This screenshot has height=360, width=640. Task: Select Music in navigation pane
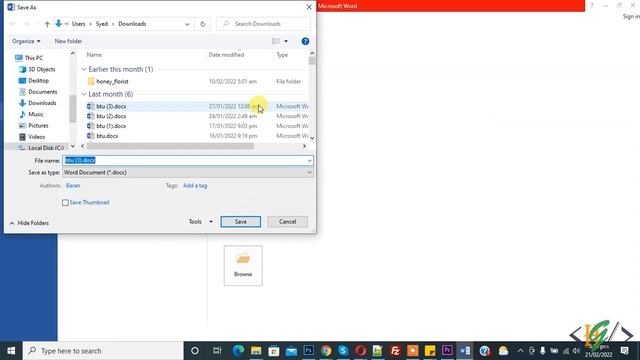(x=31, y=114)
